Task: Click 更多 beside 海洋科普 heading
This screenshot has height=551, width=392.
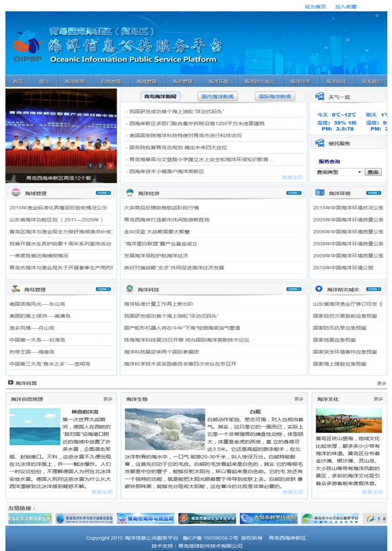Action: tap(382, 383)
